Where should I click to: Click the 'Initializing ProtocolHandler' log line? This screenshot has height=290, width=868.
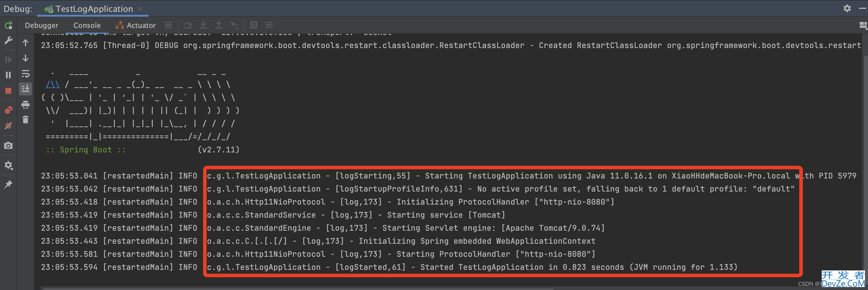coord(328,202)
